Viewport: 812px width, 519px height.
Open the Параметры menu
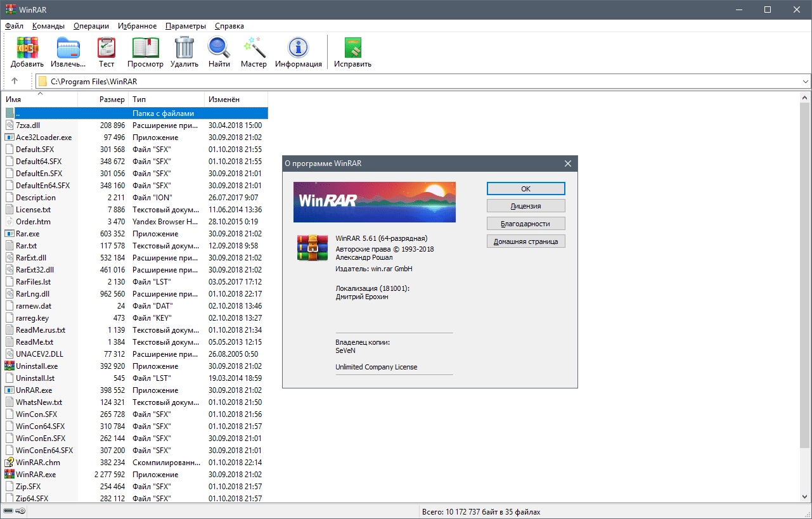pyautogui.click(x=186, y=26)
